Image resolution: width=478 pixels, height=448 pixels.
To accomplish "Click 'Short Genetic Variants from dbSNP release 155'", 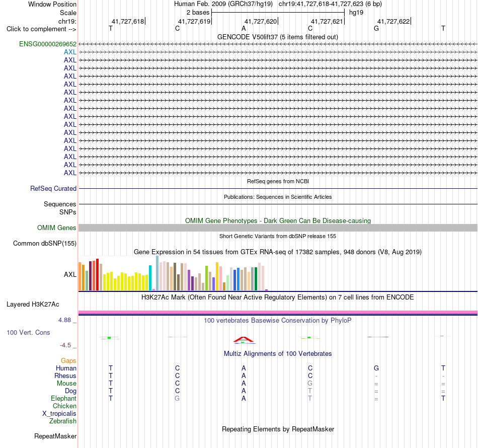I will pos(278,236).
